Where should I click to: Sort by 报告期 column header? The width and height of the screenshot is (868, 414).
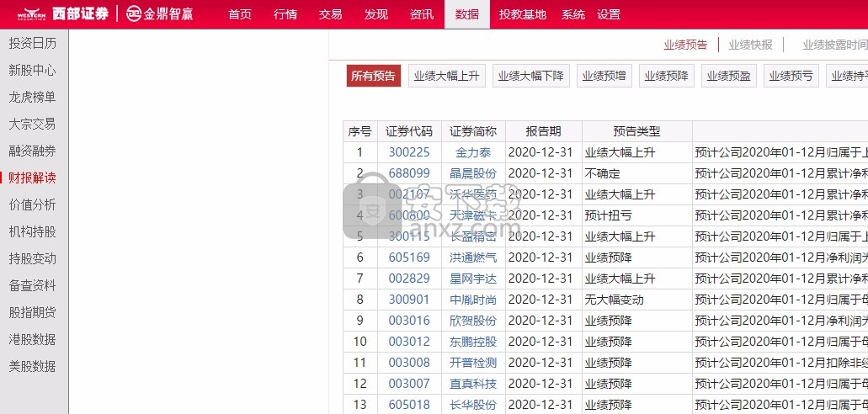[544, 131]
